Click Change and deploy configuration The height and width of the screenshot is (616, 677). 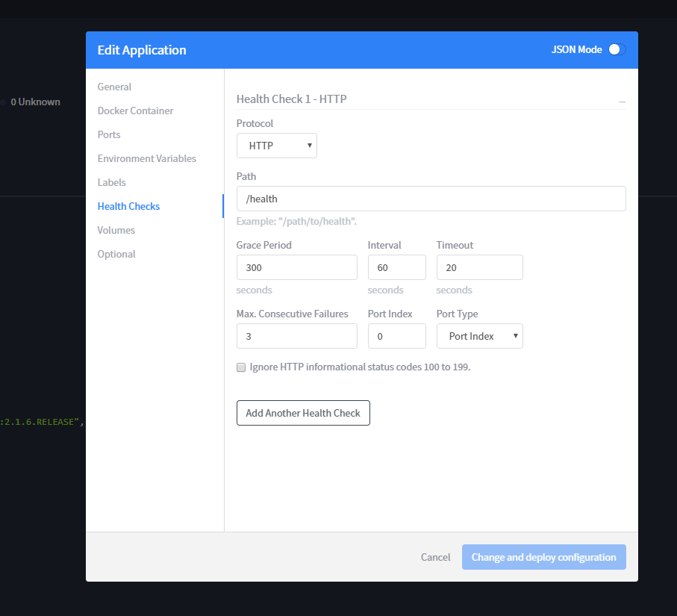pos(543,557)
